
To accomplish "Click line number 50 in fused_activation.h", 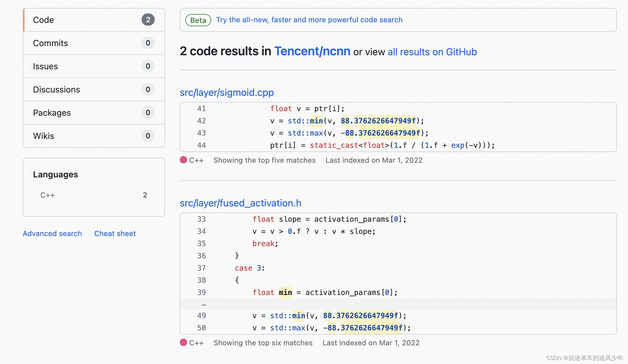I will point(201,328).
